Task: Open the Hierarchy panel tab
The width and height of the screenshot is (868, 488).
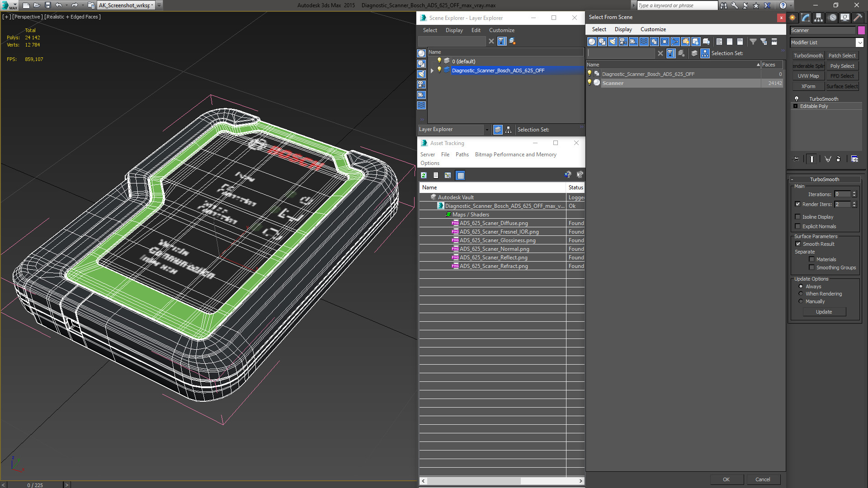Action: coord(819,18)
